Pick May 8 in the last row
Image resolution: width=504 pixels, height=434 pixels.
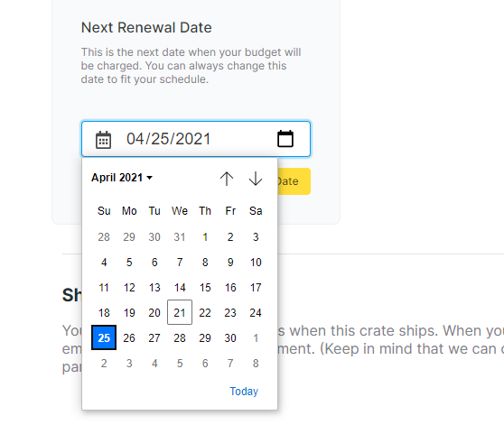(256, 363)
